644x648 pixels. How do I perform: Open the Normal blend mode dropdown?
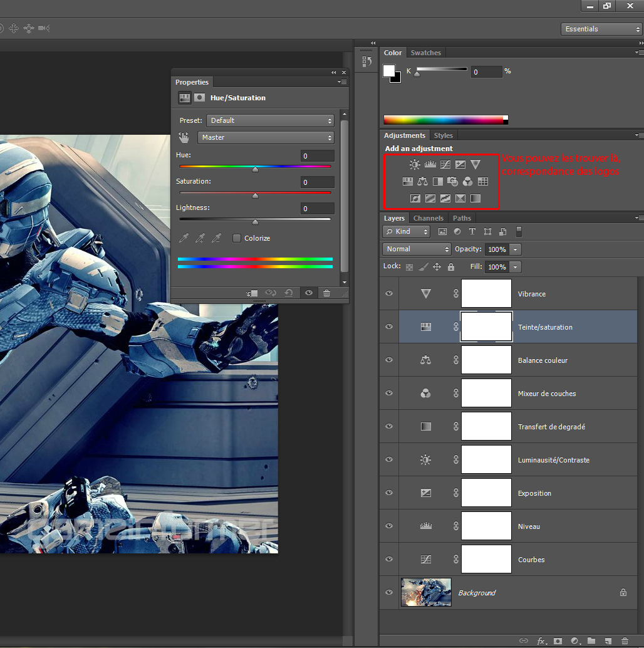pyautogui.click(x=417, y=249)
